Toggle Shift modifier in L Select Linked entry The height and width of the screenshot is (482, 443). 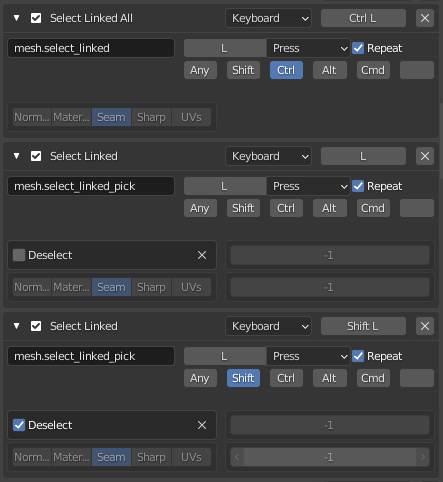(x=243, y=208)
